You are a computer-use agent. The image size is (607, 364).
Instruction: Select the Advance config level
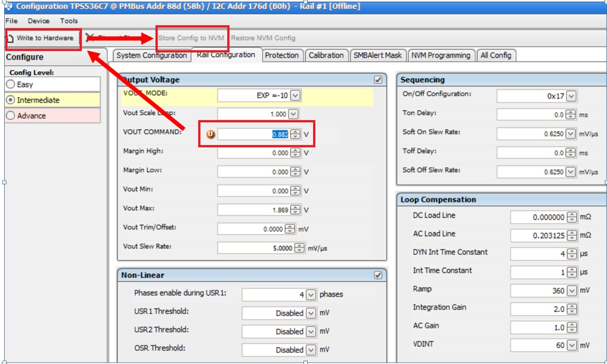10,115
